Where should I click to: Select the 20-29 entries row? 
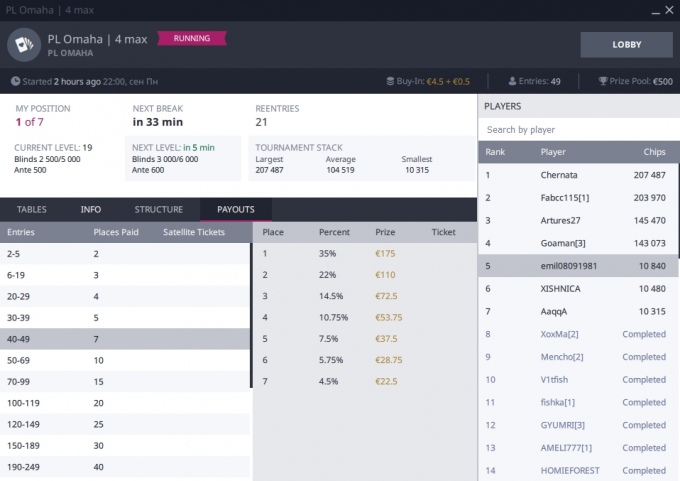point(125,296)
